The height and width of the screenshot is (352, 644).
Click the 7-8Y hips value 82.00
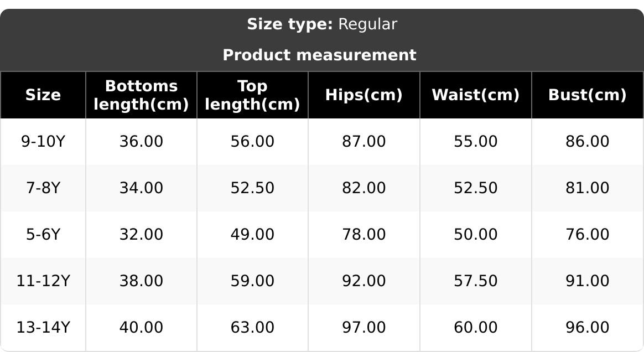363,188
